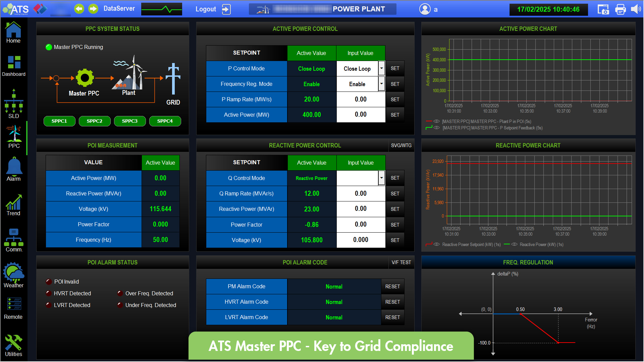Expand the Frequency Reg. Mode dropdown
Screen dimensions: 644x362
pyautogui.click(x=381, y=84)
